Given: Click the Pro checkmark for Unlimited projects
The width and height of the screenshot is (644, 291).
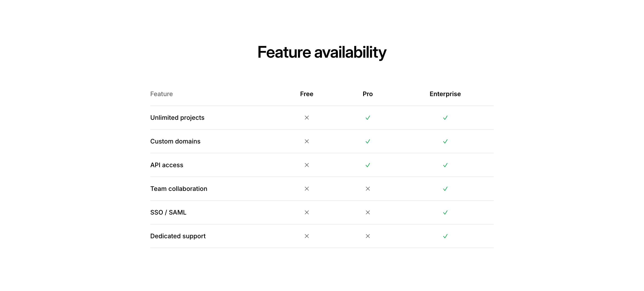Looking at the screenshot, I should [367, 118].
